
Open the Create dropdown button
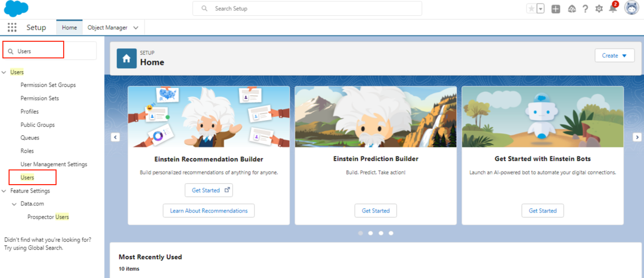(x=614, y=55)
